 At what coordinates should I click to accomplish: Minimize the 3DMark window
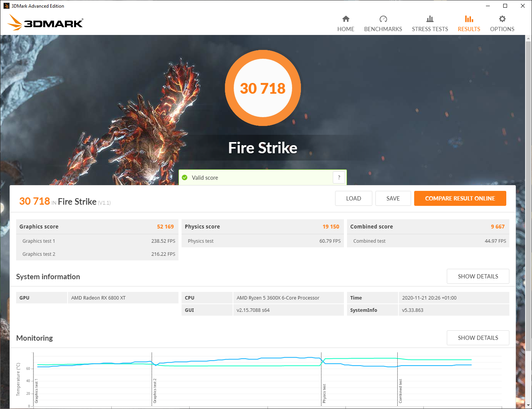pyautogui.click(x=488, y=6)
